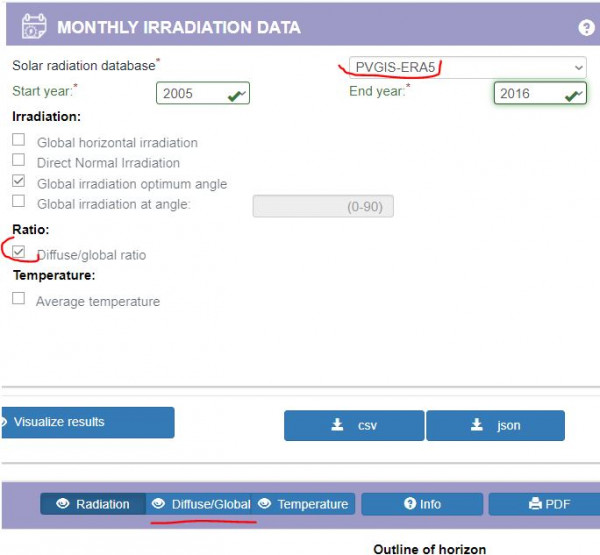Click the eye icon on Diffuse/Global tab
600x555 pixels.
[158, 504]
